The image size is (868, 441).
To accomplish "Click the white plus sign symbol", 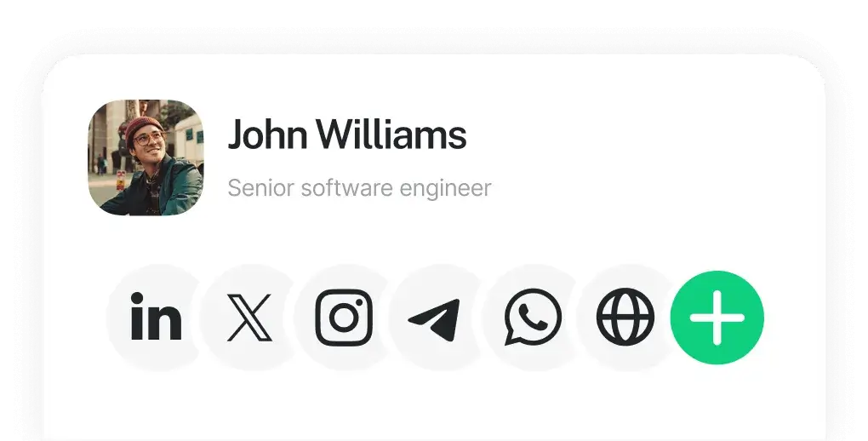I will pyautogui.click(x=717, y=318).
